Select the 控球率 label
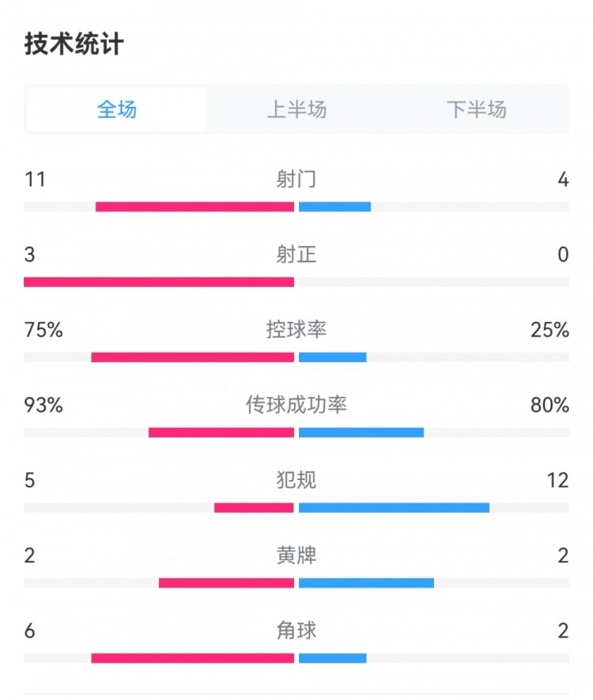 click(296, 330)
